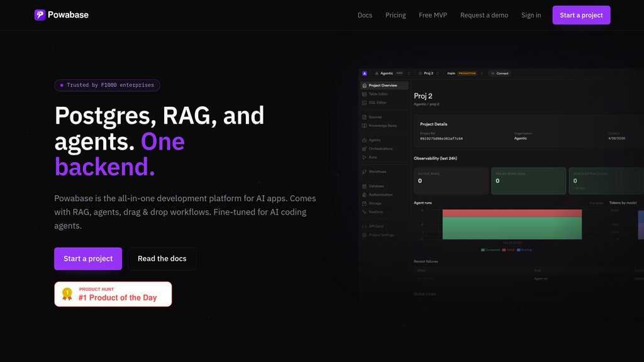Select Table Editor in the sidebar
This screenshot has height=362, width=644.
pos(384,94)
